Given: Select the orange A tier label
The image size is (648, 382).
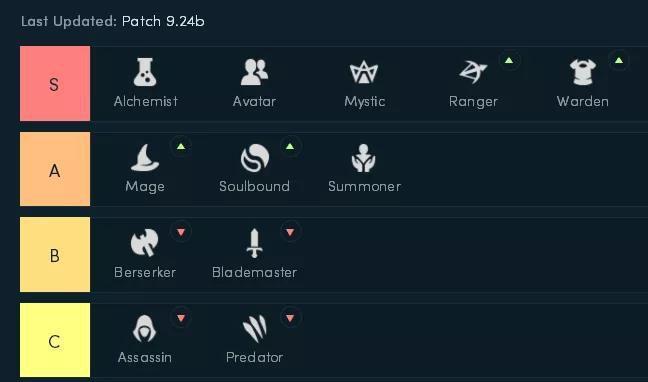Looking at the screenshot, I should click(55, 169).
